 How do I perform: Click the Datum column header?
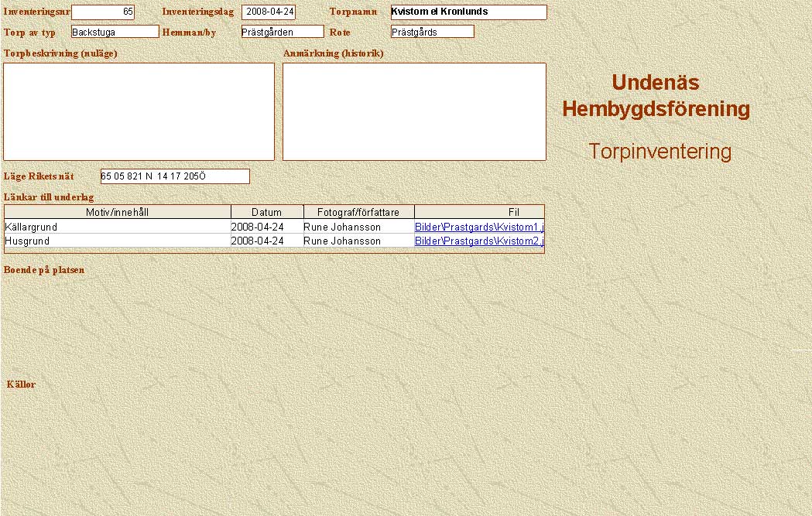pyautogui.click(x=266, y=212)
